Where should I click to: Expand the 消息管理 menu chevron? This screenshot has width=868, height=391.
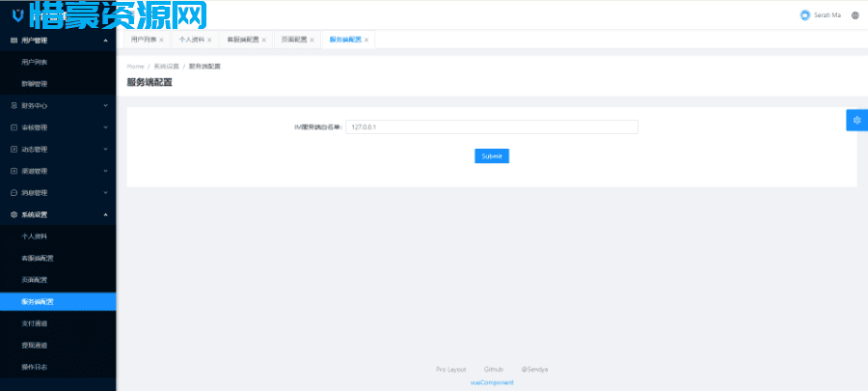[x=105, y=193]
